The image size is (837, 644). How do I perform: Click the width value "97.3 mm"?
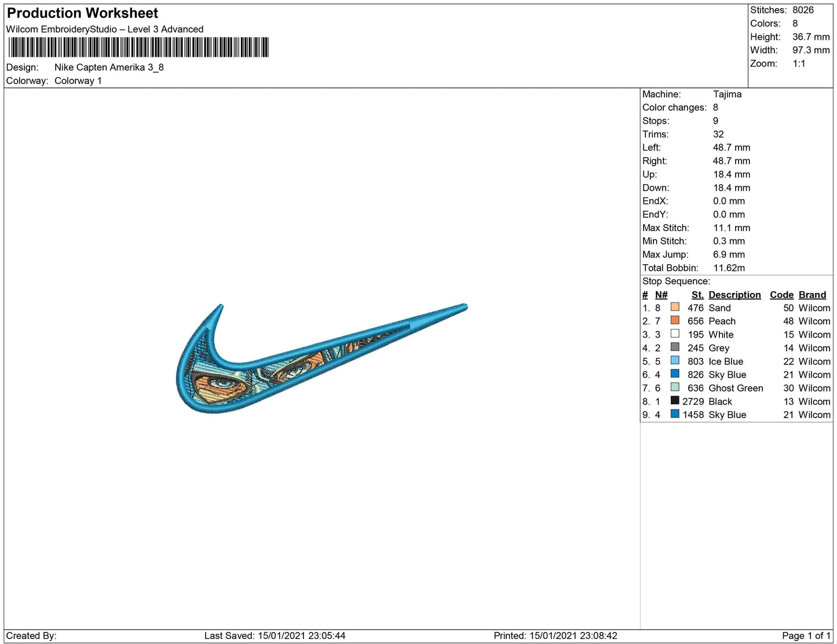[x=811, y=50]
